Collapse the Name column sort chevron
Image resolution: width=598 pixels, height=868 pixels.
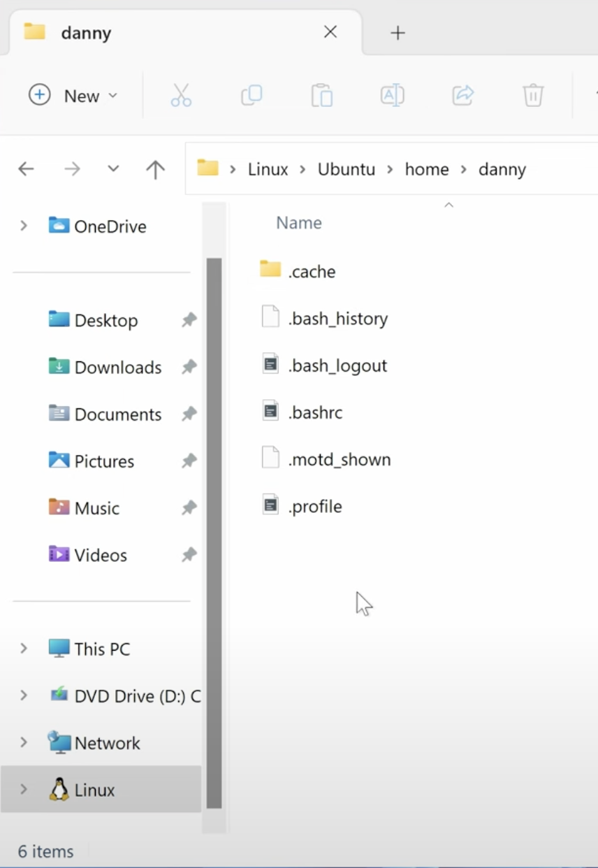click(449, 204)
